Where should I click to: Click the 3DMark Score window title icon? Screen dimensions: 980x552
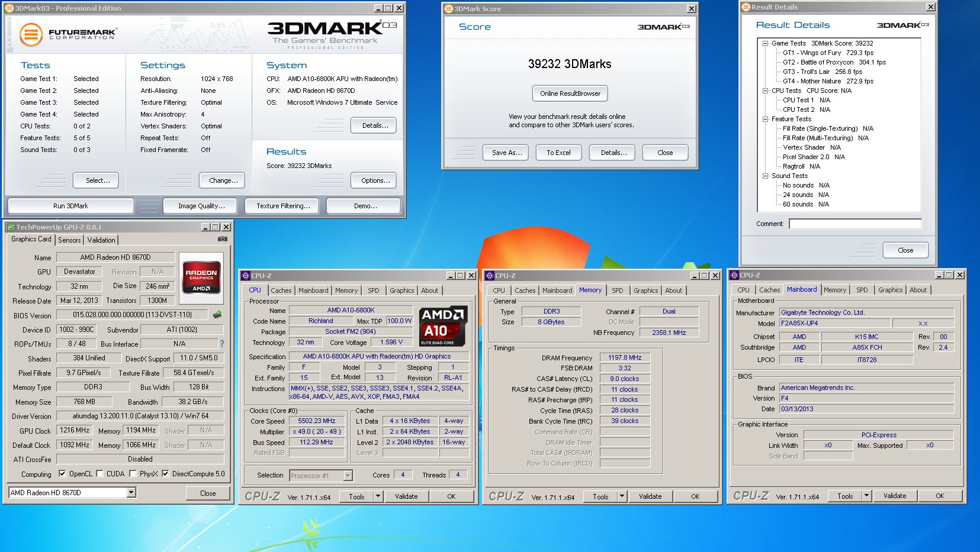449,9
